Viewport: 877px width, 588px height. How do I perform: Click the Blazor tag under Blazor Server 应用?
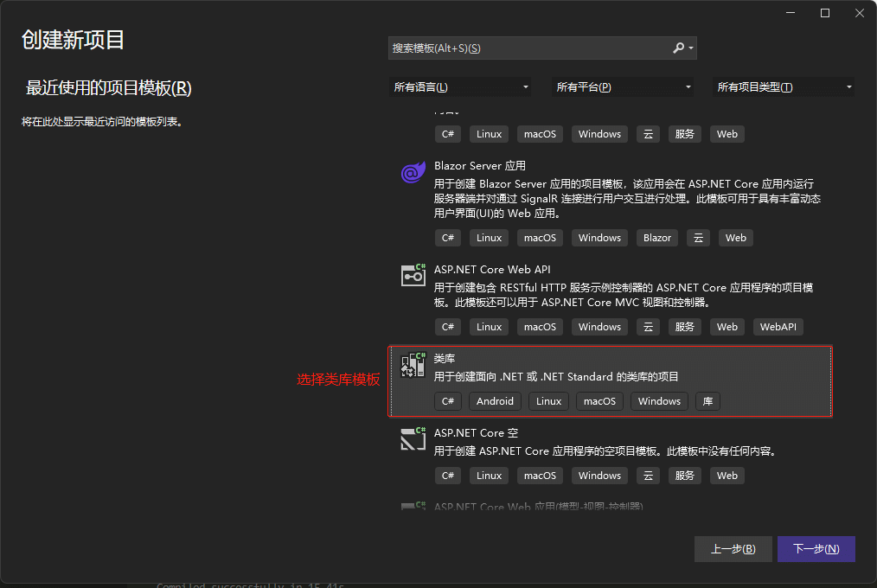point(657,238)
